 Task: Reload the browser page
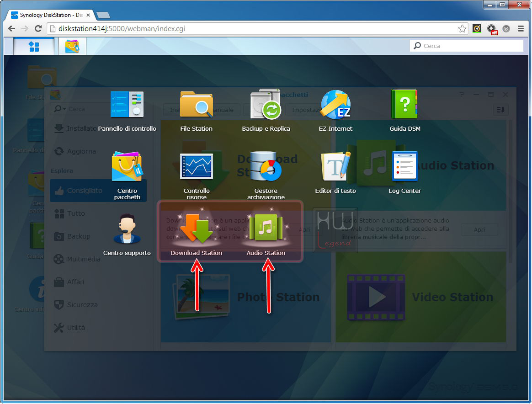click(38, 28)
